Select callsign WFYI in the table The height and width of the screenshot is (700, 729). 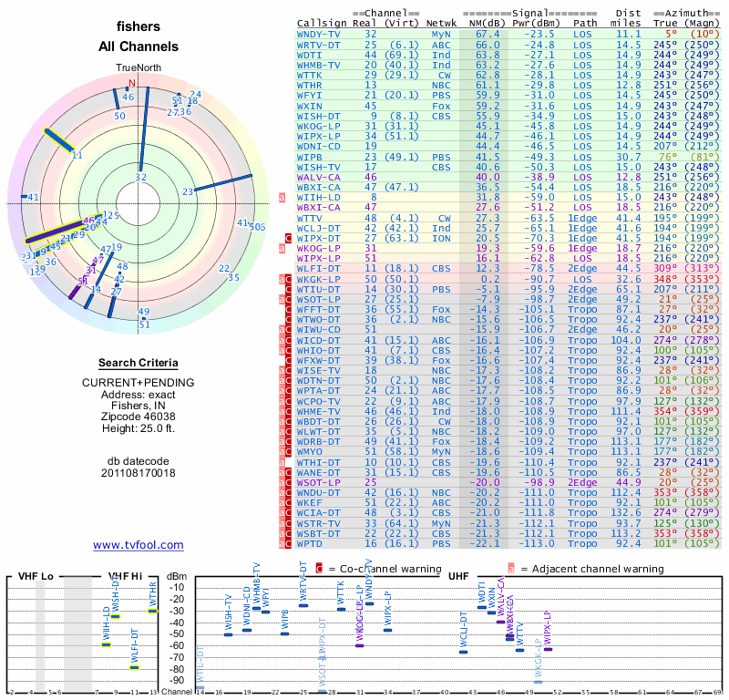(x=309, y=96)
